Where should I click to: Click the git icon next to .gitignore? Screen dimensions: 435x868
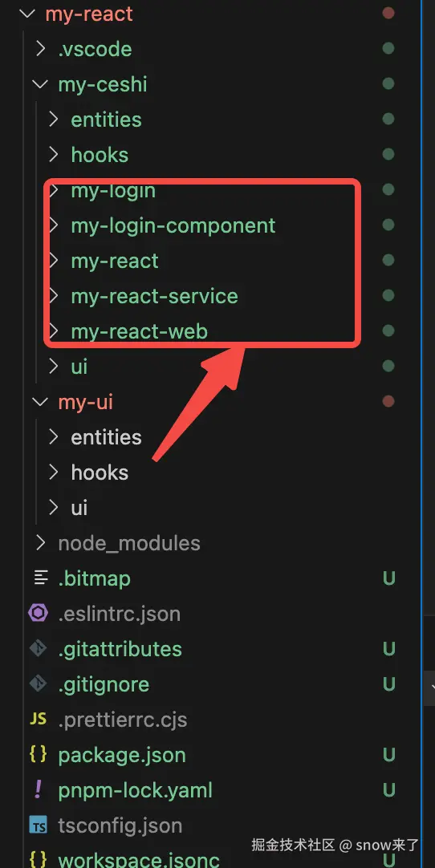(39, 684)
